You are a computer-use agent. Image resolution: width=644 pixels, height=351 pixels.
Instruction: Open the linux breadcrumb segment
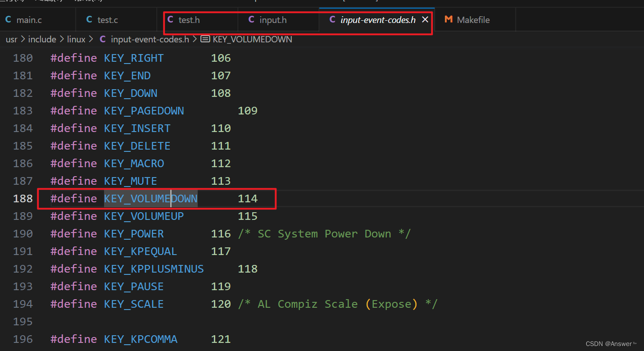point(76,39)
